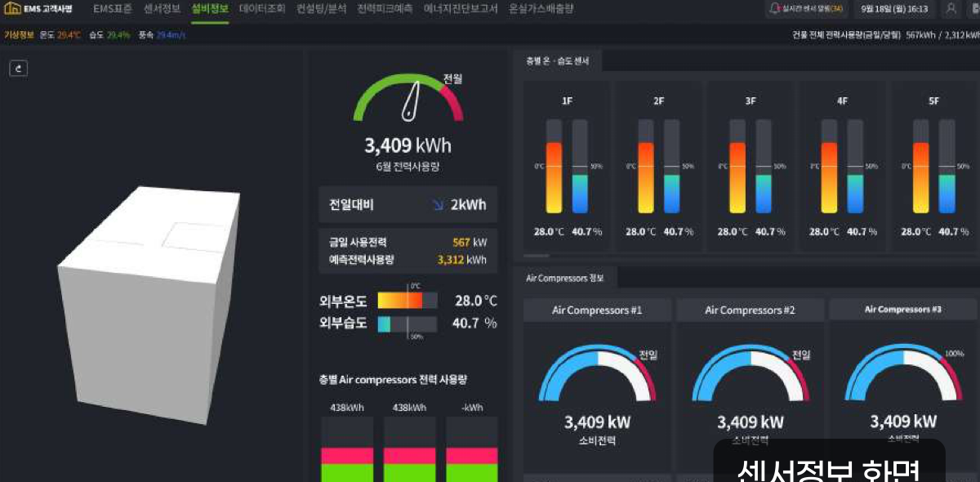980x482 pixels.
Task: Open the 에너지진단보고서 menu
Action: [461, 9]
